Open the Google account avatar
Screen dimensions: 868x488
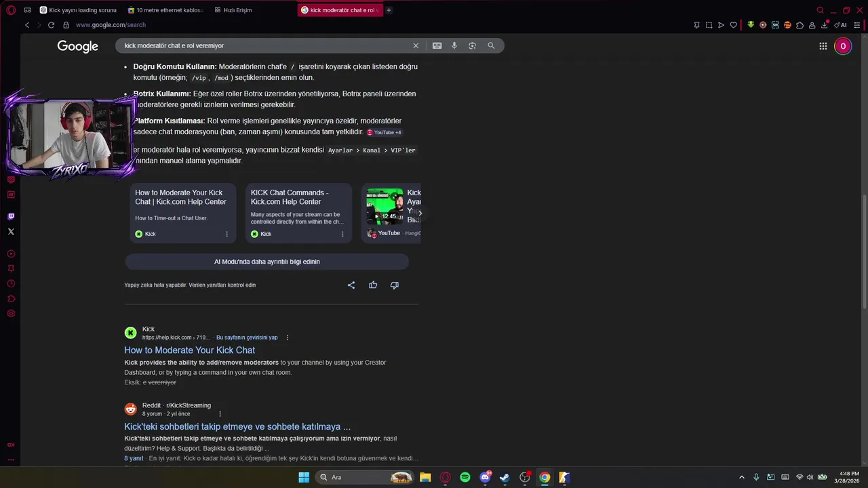pos(843,46)
